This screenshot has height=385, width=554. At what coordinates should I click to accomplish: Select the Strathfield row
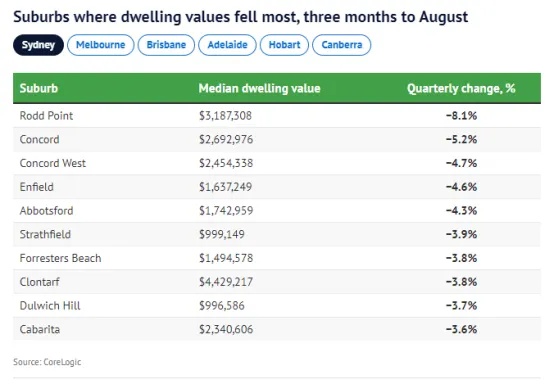click(277, 234)
